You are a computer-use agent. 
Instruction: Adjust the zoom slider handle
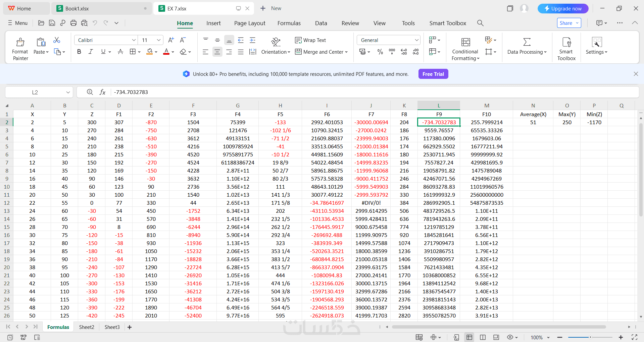[590, 337]
